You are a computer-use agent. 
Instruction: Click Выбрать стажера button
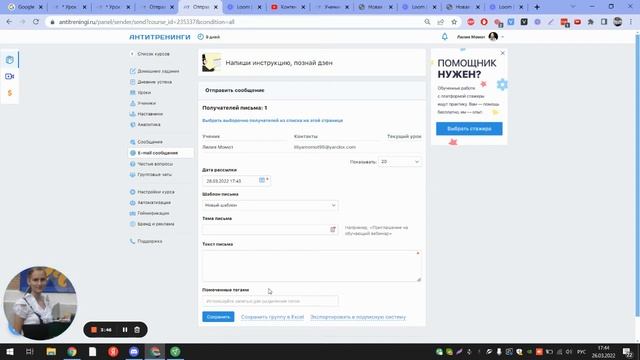469,129
